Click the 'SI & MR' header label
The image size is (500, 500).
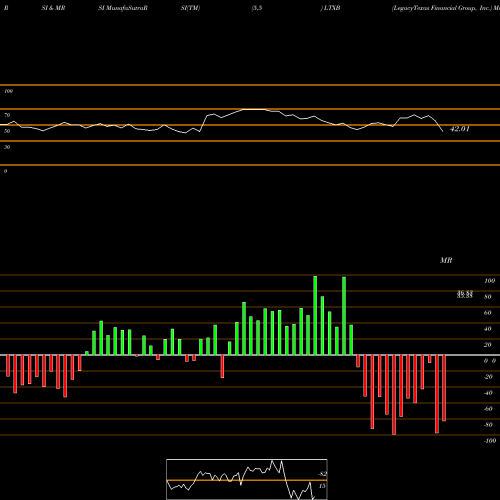click(53, 8)
